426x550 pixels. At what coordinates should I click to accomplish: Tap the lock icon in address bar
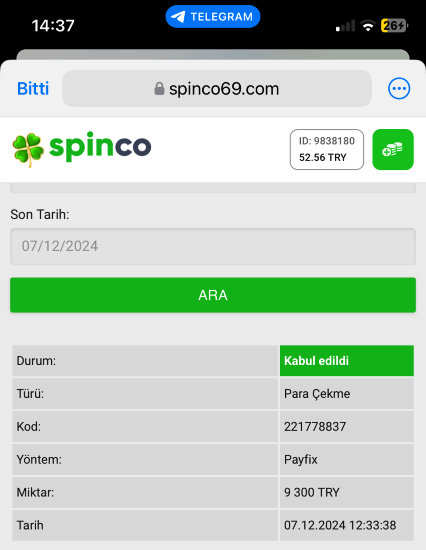[x=159, y=88]
